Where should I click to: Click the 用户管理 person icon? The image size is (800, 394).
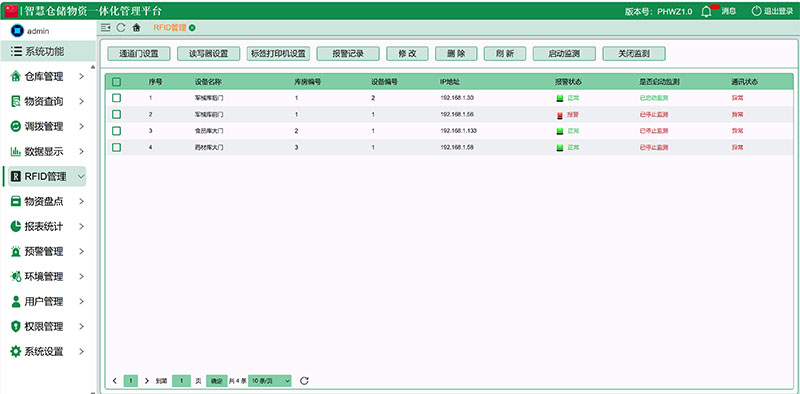[16, 301]
